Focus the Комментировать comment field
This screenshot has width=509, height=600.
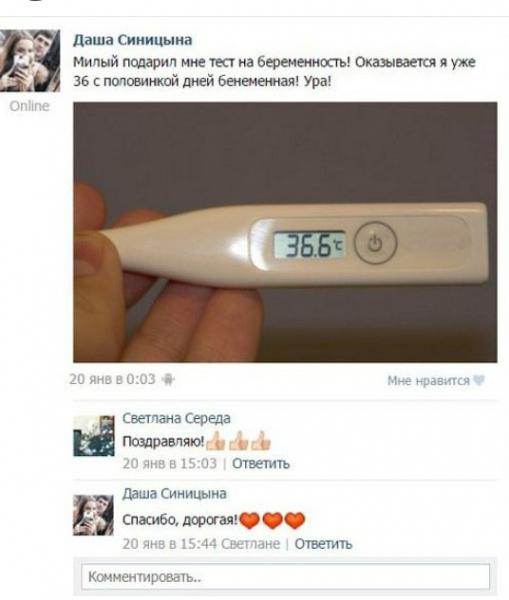pyautogui.click(x=285, y=577)
